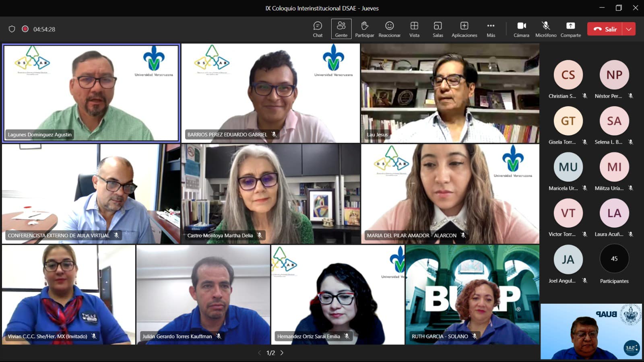This screenshot has height=362, width=644.
Task: Raise hand with Participar icon
Action: [x=364, y=29]
